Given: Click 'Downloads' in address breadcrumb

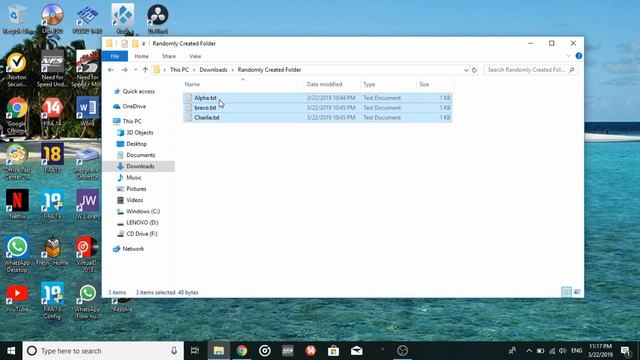Looking at the screenshot, I should coord(213,70).
